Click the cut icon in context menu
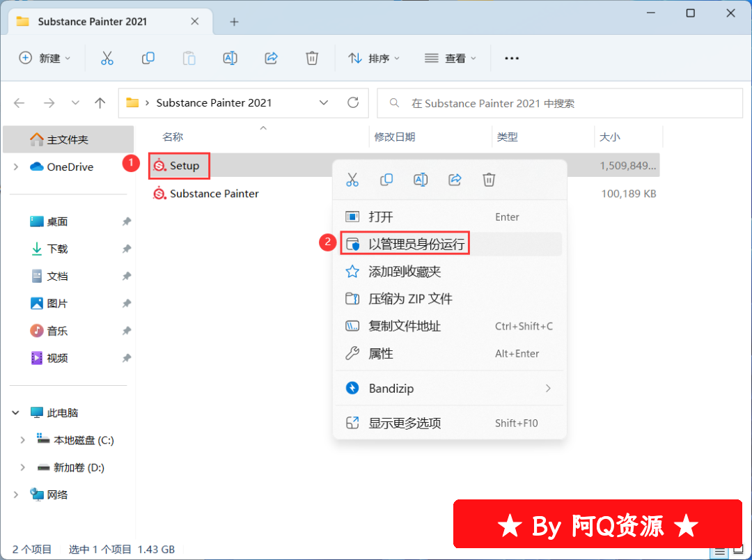 pos(352,180)
